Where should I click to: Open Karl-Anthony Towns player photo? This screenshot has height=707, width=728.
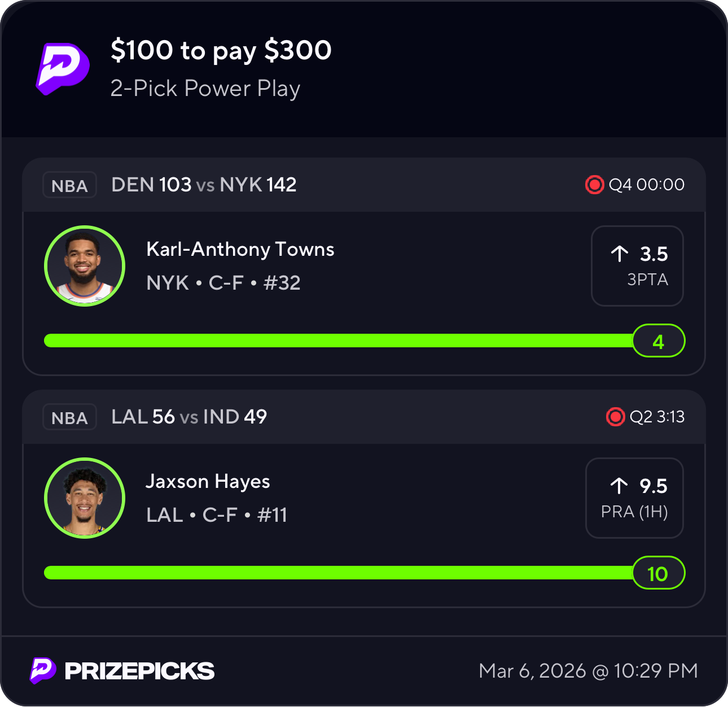[x=85, y=266]
